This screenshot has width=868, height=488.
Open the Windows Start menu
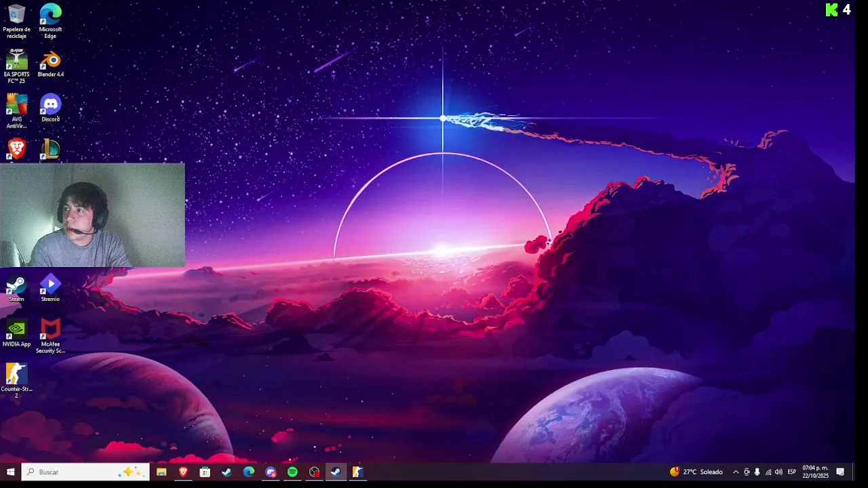11,472
